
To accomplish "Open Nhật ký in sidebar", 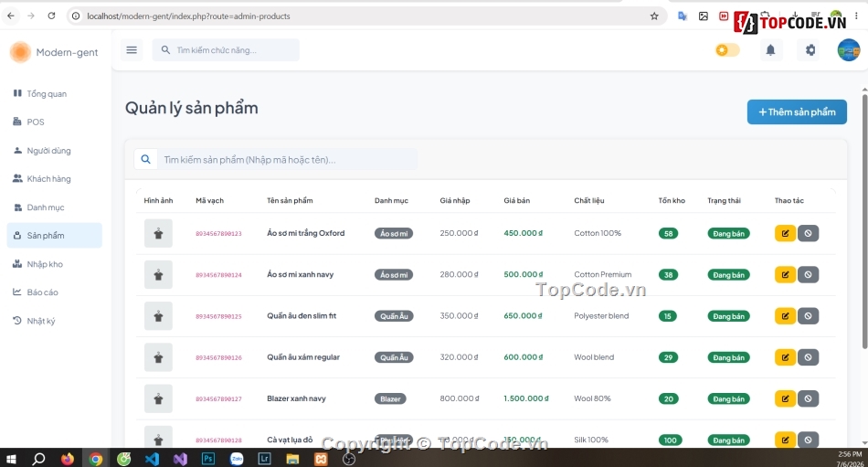I will [x=54, y=321].
